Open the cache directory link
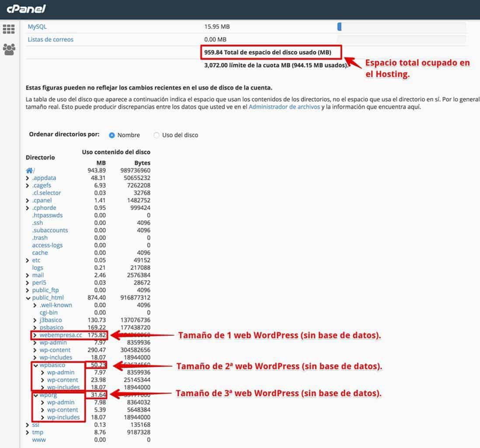This screenshot has height=448, width=480. (x=40, y=253)
